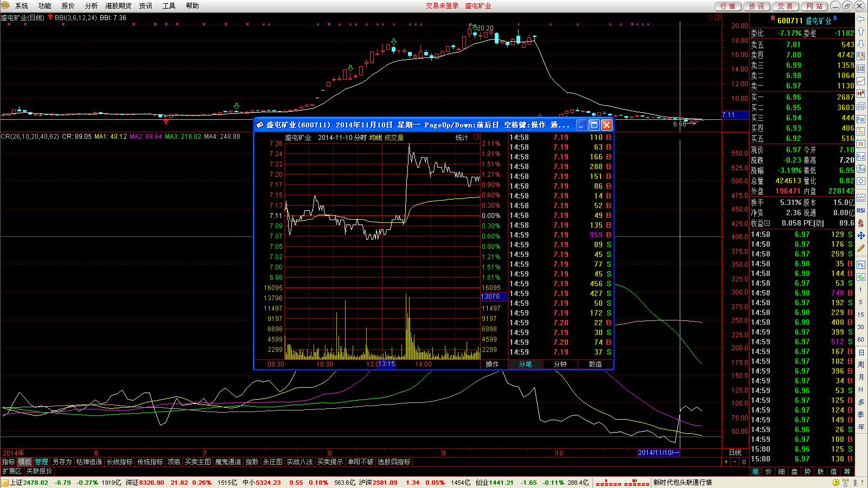Click the scrolling alert icon before 新时代包头
868x488 pixels.
click(x=623, y=483)
